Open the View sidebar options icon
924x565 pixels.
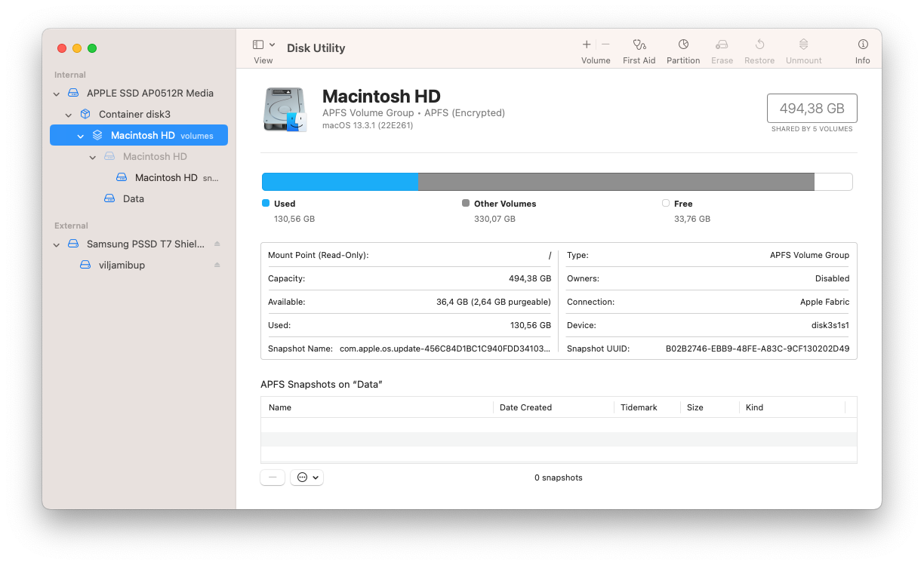(258, 45)
